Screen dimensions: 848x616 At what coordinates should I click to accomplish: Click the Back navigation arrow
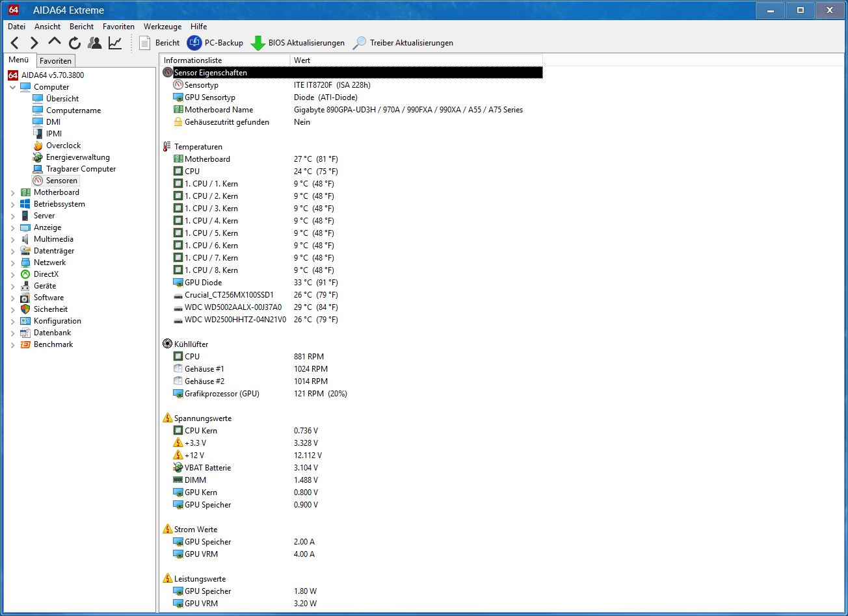pyautogui.click(x=15, y=43)
